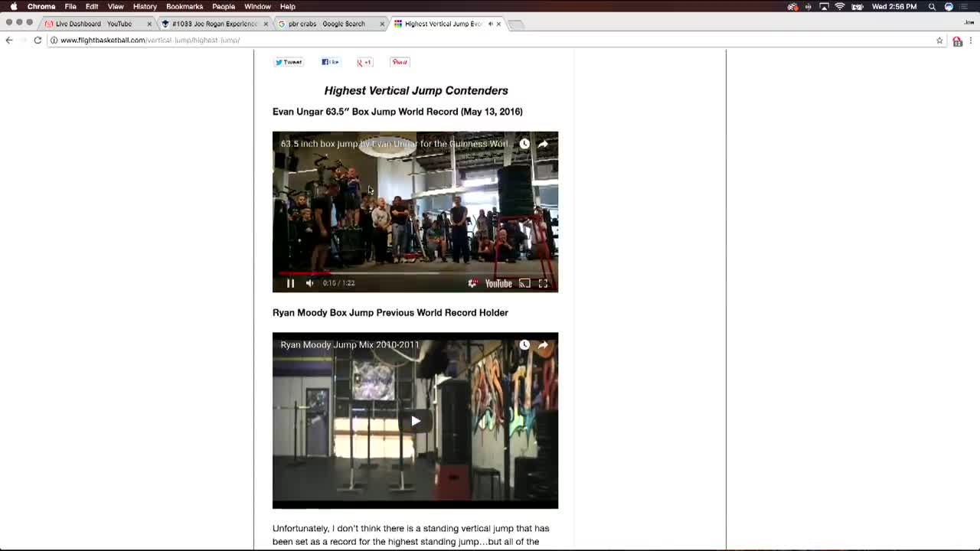Seek along the first video's progress bar
This screenshot has height=551, width=980.
(x=415, y=272)
